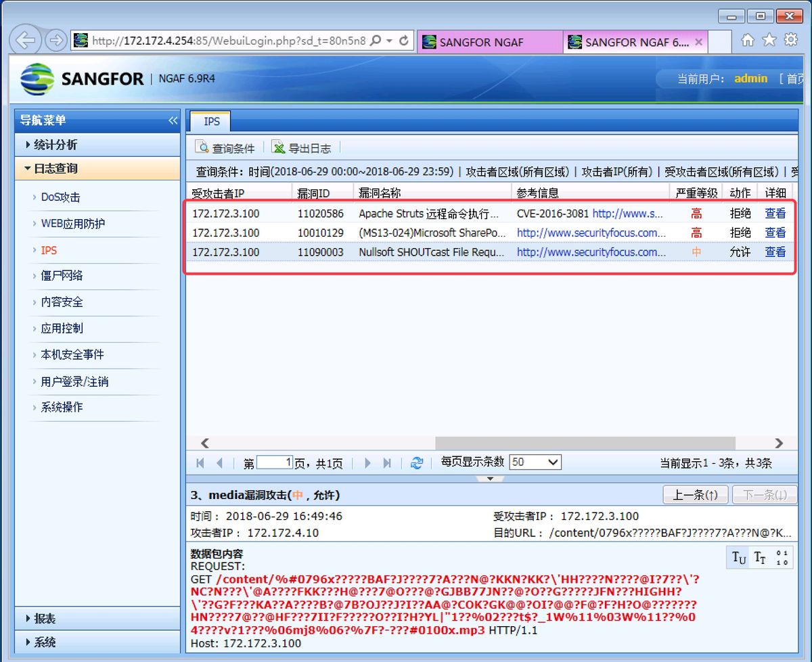Click the address bar search magnifier icon
Screen dimensions: 812x662
pyautogui.click(x=376, y=41)
